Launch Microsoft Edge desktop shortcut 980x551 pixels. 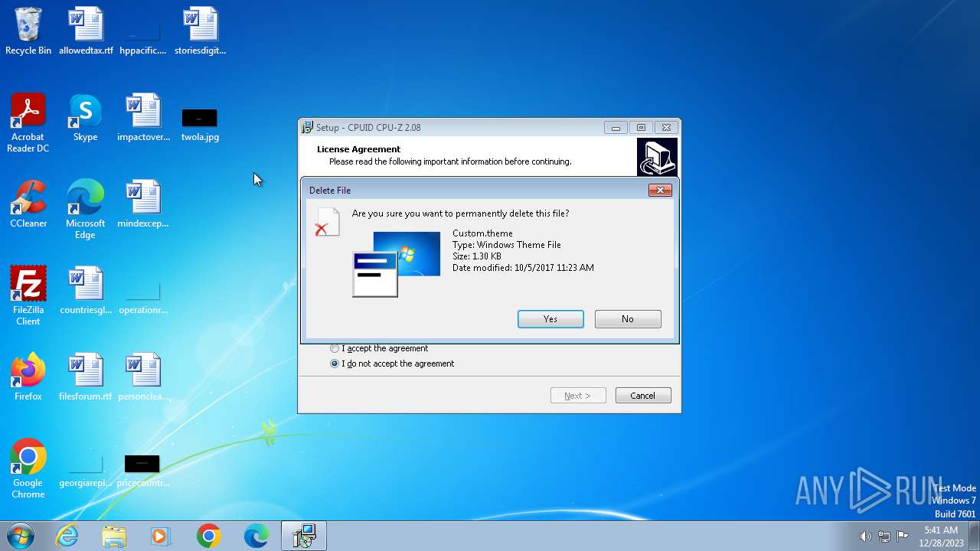[x=86, y=210]
